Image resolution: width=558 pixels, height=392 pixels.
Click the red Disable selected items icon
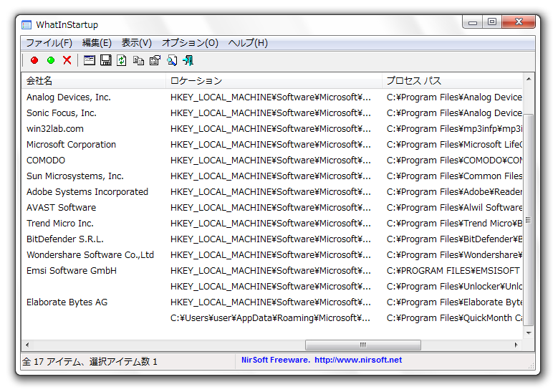pyautogui.click(x=34, y=60)
